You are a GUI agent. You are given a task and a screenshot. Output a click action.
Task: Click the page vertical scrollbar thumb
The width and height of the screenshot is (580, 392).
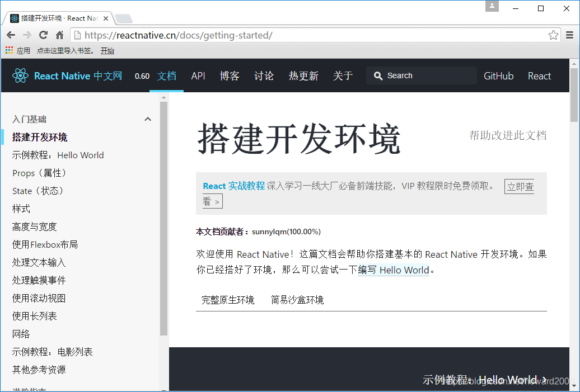point(574,95)
